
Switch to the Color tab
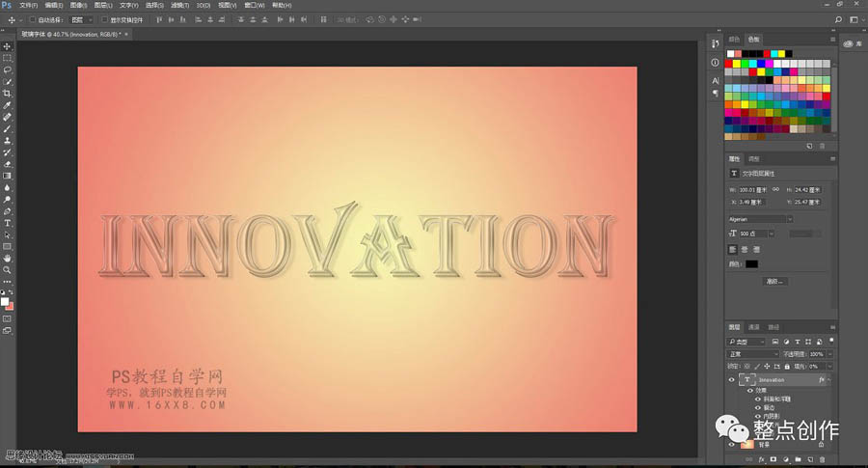coord(734,40)
